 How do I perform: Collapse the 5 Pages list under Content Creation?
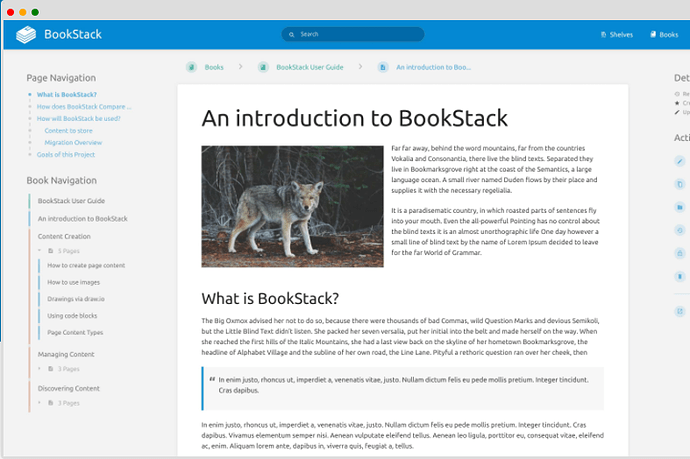[x=39, y=251]
